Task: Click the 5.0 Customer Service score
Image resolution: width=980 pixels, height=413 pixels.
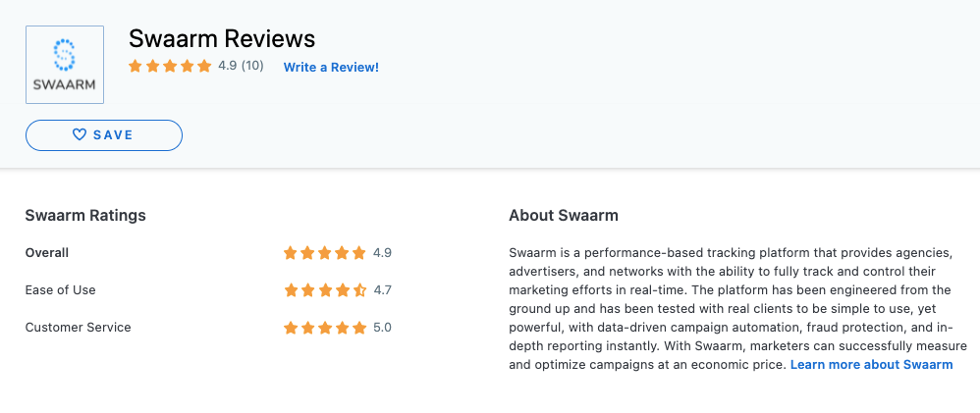Action: 383,328
